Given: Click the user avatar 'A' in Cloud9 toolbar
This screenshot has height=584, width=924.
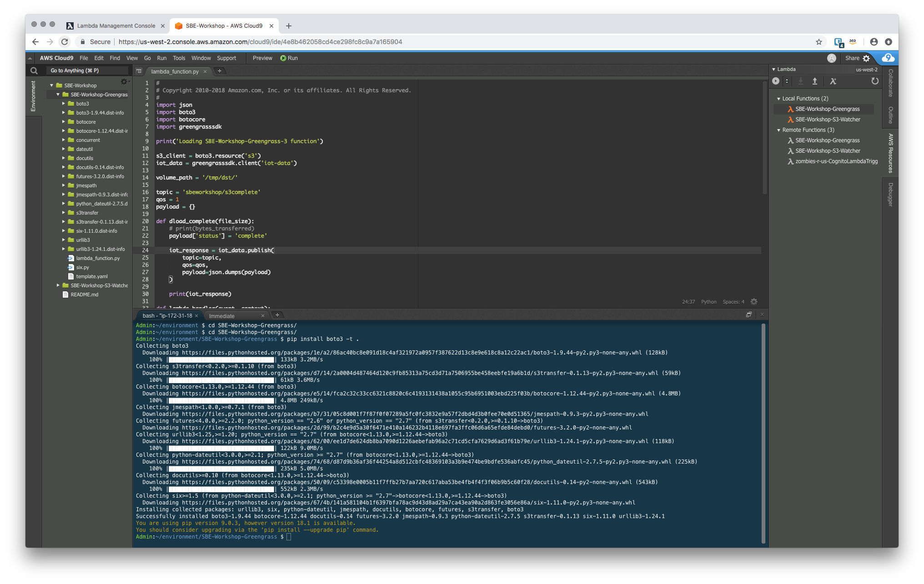Looking at the screenshot, I should [x=831, y=58].
